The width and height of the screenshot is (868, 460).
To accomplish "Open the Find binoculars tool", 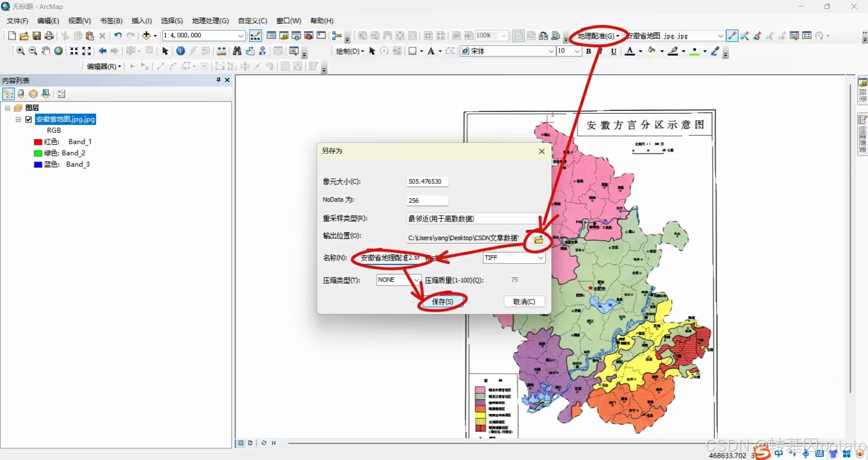I will point(237,51).
